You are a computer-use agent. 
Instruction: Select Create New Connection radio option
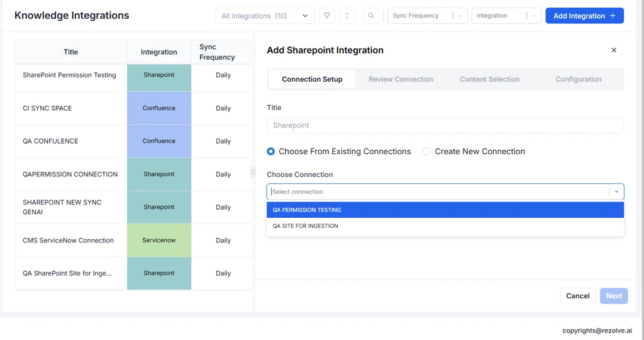click(x=427, y=152)
